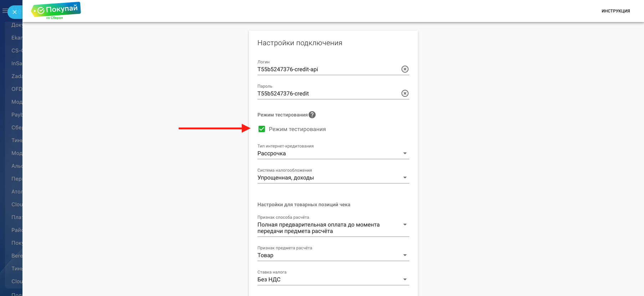Screen dimensions: 644x296
Task: Expand the Ставка налога dropdown
Action: 333,280
